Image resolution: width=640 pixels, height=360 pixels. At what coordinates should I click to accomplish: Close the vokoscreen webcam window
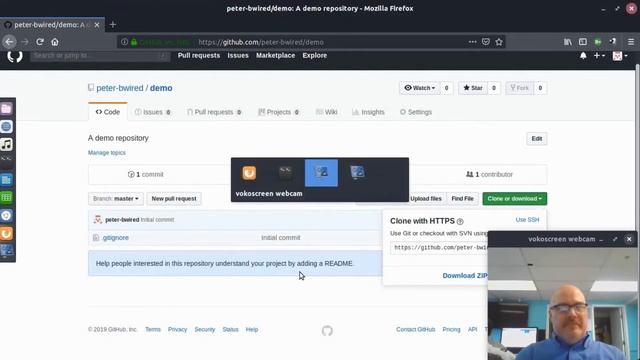(x=629, y=239)
